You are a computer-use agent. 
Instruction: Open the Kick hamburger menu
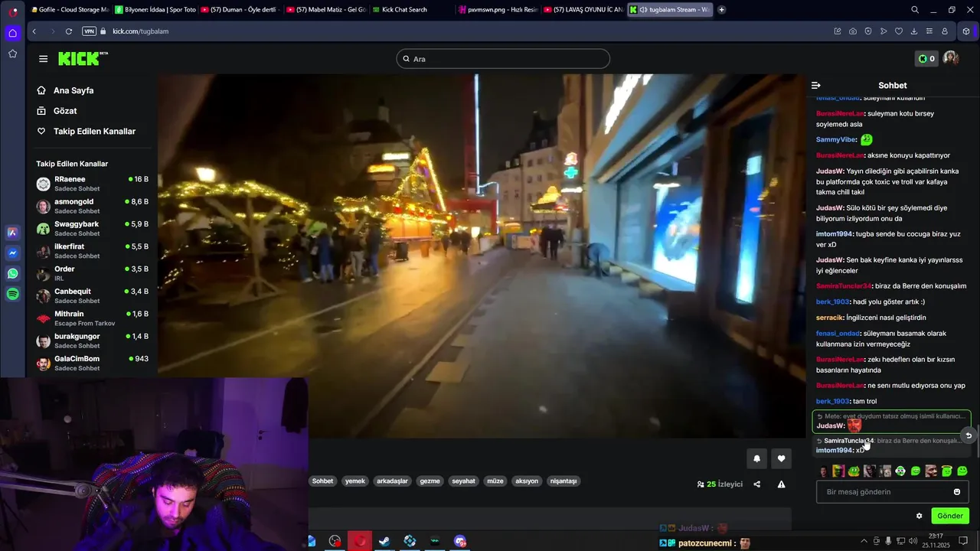(43, 59)
